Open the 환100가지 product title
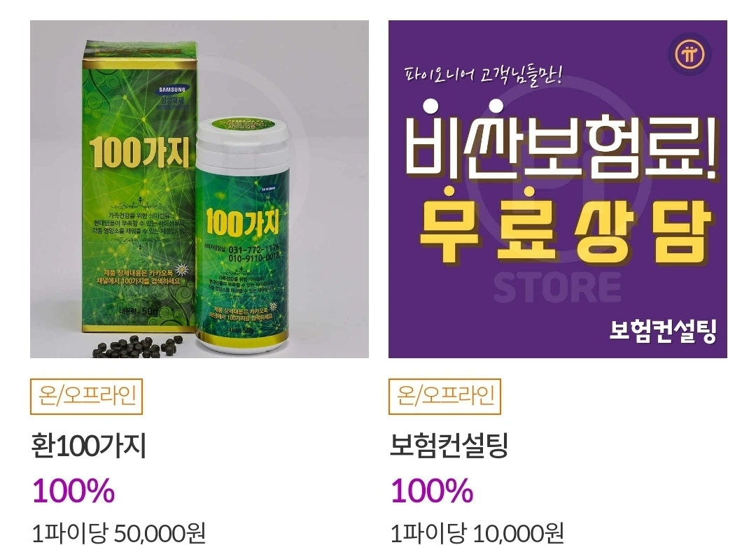The height and width of the screenshot is (545, 756). 88,445
